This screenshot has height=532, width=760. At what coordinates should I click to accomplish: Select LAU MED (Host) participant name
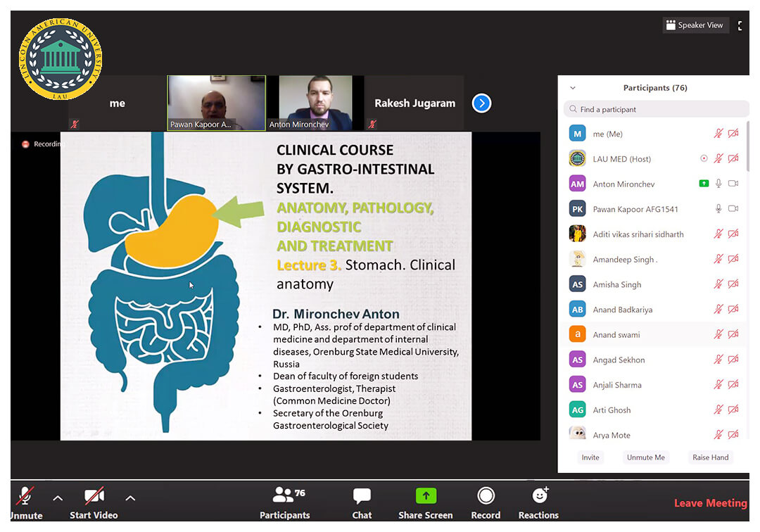point(622,159)
